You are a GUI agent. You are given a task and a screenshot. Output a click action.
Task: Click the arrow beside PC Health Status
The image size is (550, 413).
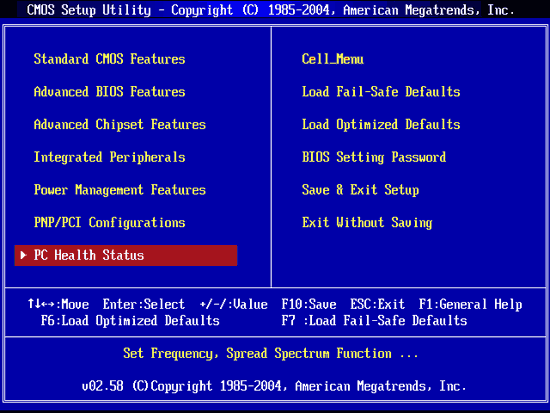(x=24, y=255)
